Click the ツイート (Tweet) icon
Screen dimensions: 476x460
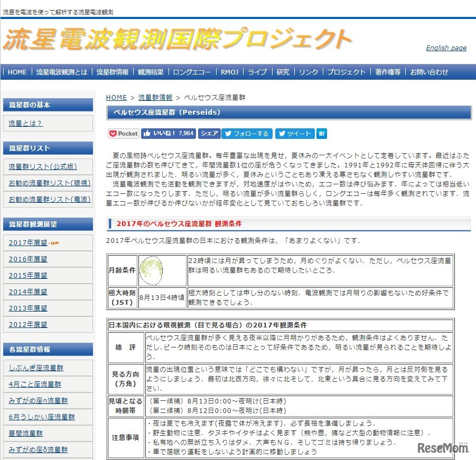[294, 134]
